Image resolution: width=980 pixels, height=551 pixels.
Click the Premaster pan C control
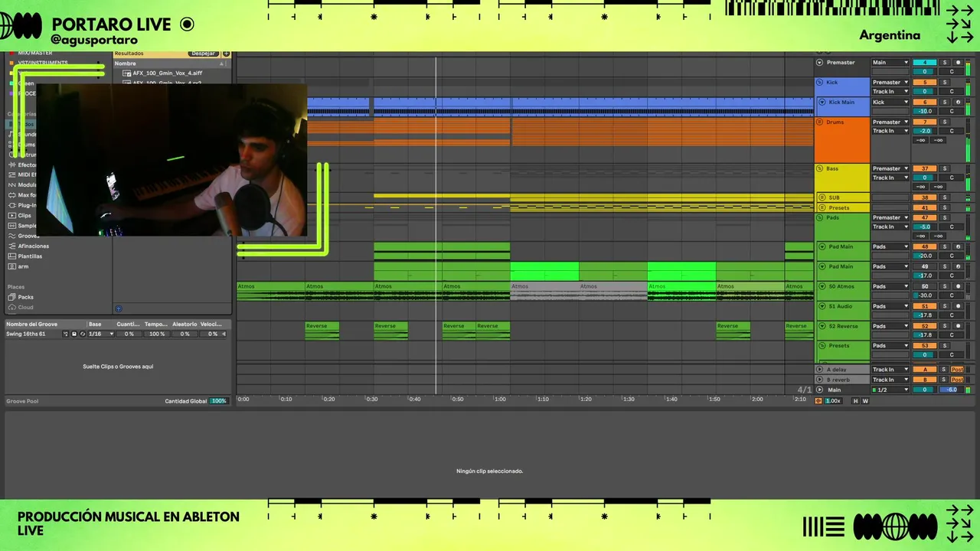pyautogui.click(x=952, y=71)
